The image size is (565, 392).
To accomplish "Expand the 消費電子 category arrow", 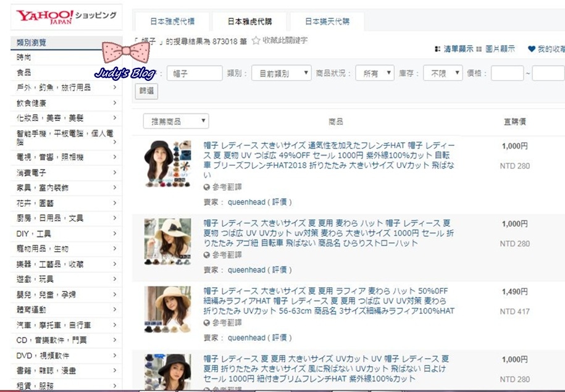I will pos(115,173).
